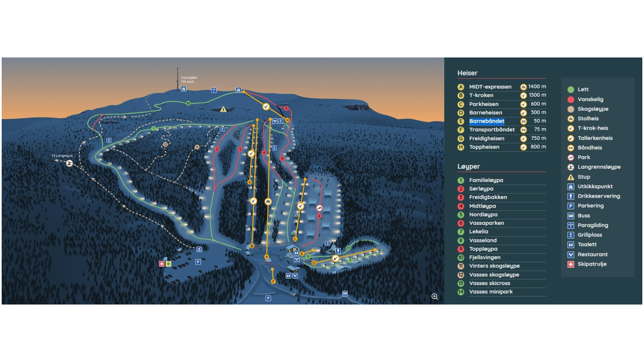Screen dimensions: 644x362
Task: Click the zoom magnifier icon on the map
Action: point(435,296)
